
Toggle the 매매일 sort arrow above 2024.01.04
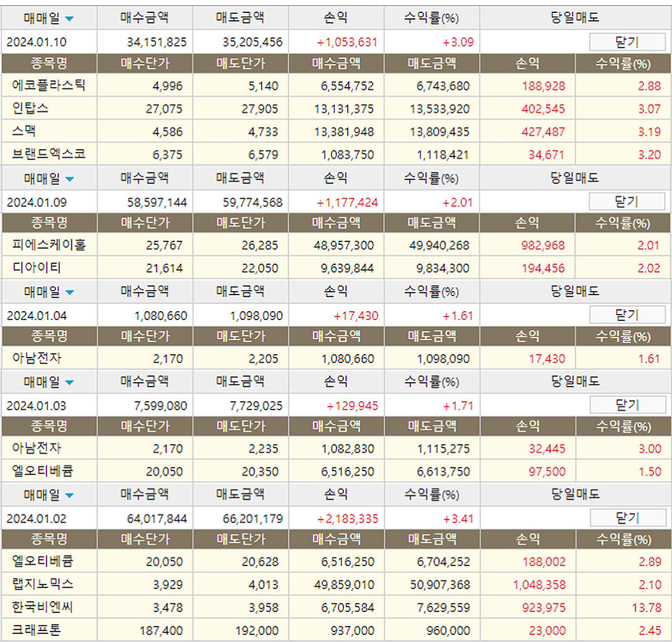pos(69,293)
